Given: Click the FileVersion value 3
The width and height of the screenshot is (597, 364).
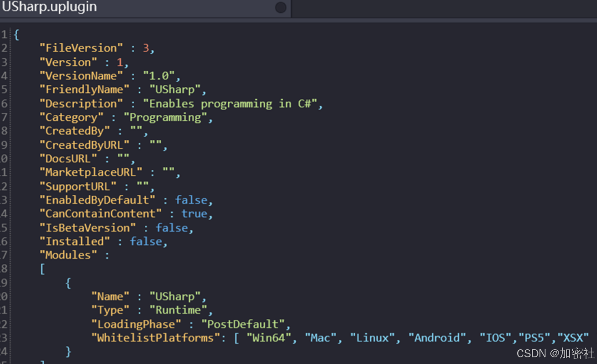Looking at the screenshot, I should pyautogui.click(x=146, y=48).
